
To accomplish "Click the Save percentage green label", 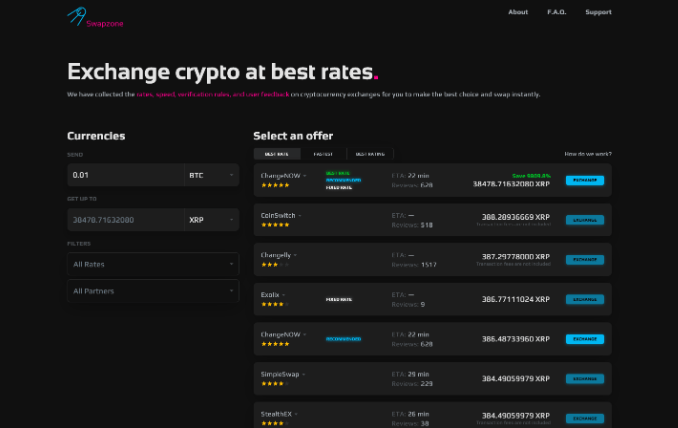I will [531, 176].
